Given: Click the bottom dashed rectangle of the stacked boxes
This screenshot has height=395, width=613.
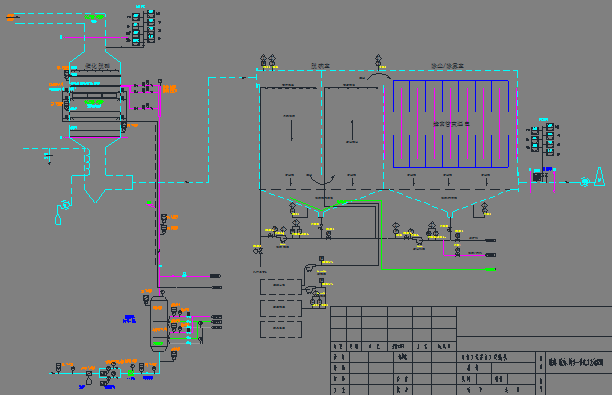Looking at the screenshot, I should pos(281,329).
